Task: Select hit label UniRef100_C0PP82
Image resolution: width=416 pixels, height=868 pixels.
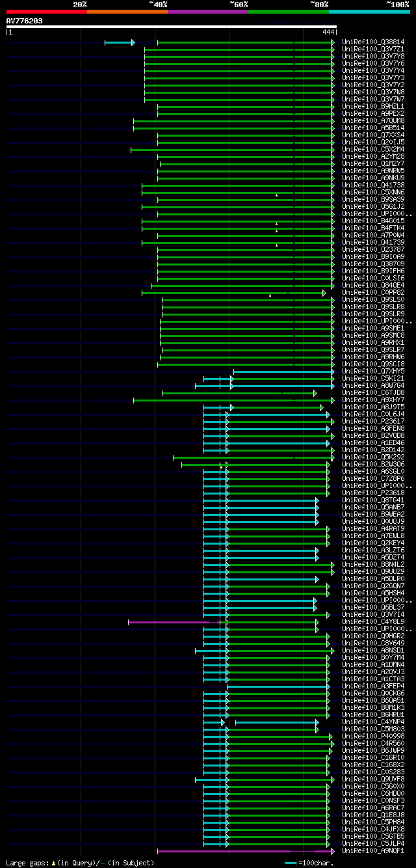Action: pyautogui.click(x=373, y=292)
